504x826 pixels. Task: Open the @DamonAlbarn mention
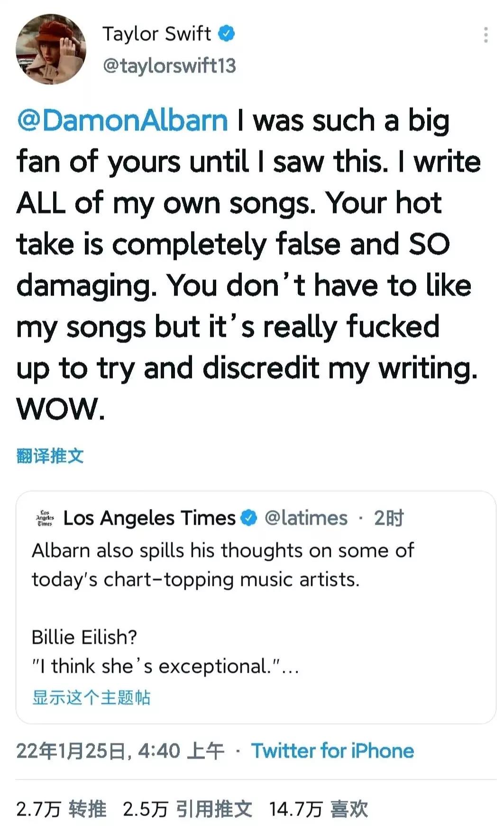point(123,121)
